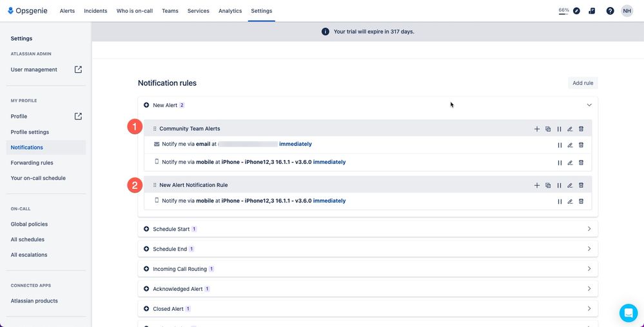Open the help question mark icon
The image size is (644, 327).
coord(610,11)
